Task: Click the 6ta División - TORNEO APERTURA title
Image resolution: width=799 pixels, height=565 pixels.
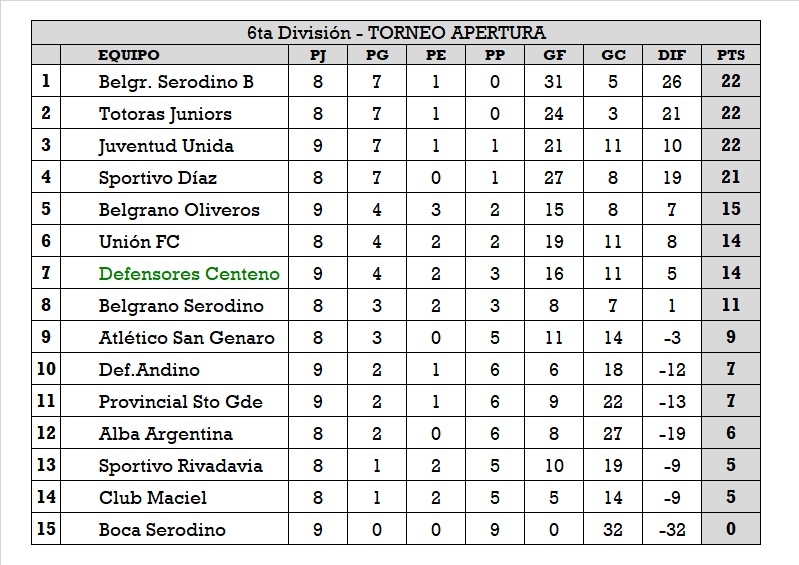Action: [x=396, y=33]
